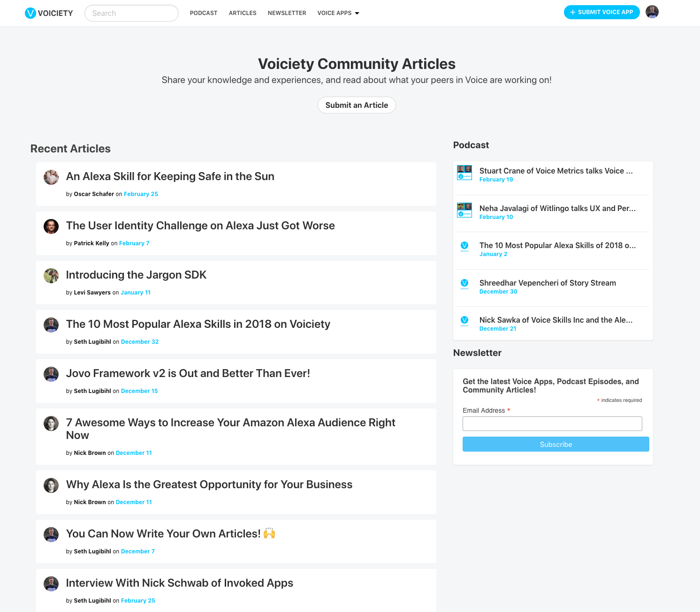Open Neha Javalagi of Witlingo podcast
Image resolution: width=700 pixels, height=612 pixels.
click(557, 208)
